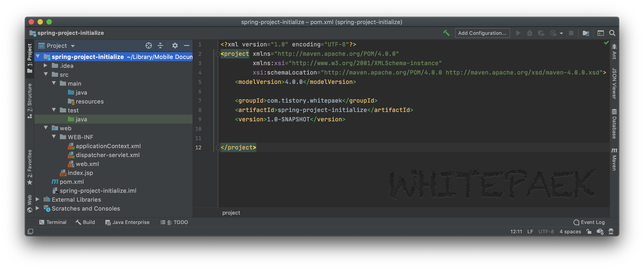Image resolution: width=644 pixels, height=269 pixels.
Task: Click the tool windows quick access icon
Action: coord(30,231)
